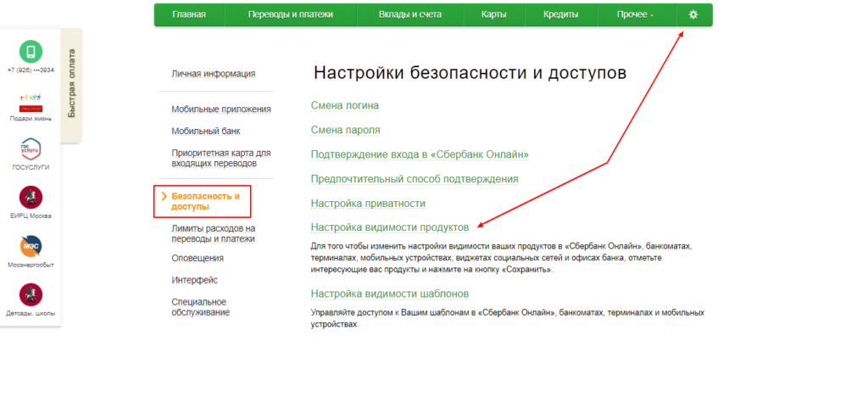868x403 pixels.
Task: Click the gear settings icon in green menu
Action: (x=693, y=14)
